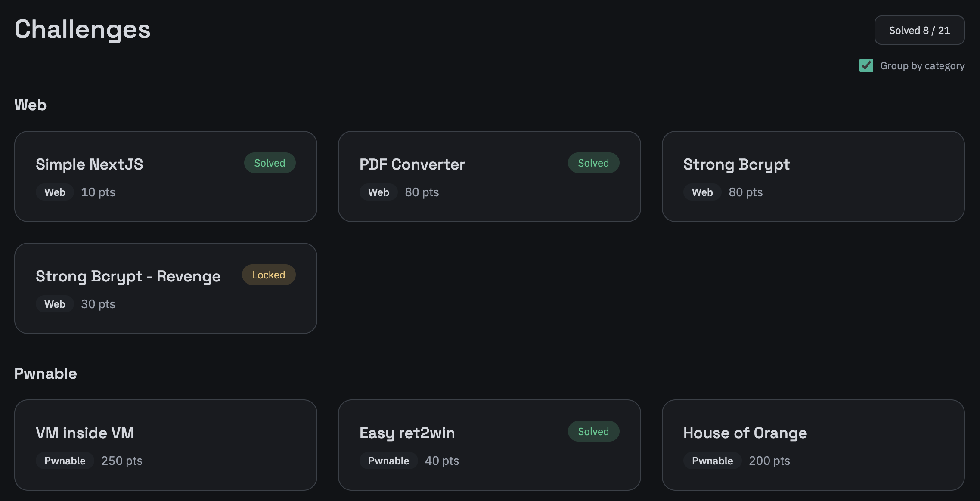This screenshot has height=501, width=980.
Task: Click the Pwnable tag on VM inside VM
Action: (x=65, y=461)
